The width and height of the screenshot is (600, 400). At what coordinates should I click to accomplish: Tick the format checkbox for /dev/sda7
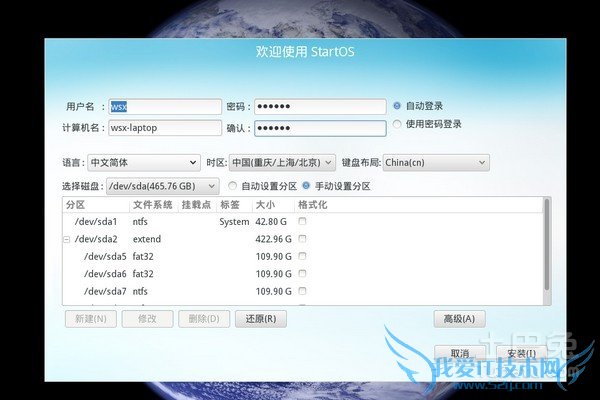[x=302, y=291]
